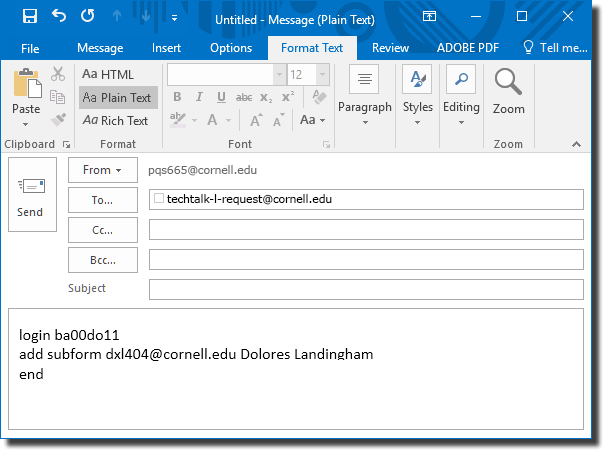
Task: Toggle Italic formatting
Action: pyautogui.click(x=199, y=97)
